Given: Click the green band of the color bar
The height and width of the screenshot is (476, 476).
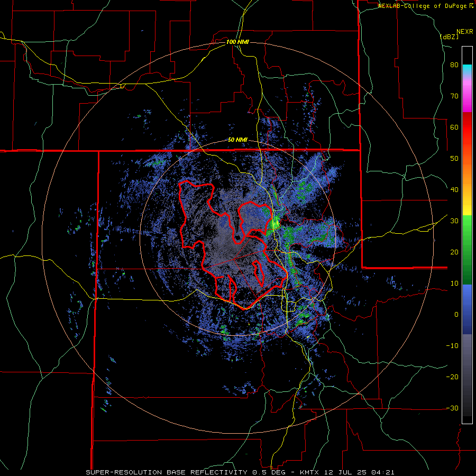Looking at the screenshot, I should (467, 250).
